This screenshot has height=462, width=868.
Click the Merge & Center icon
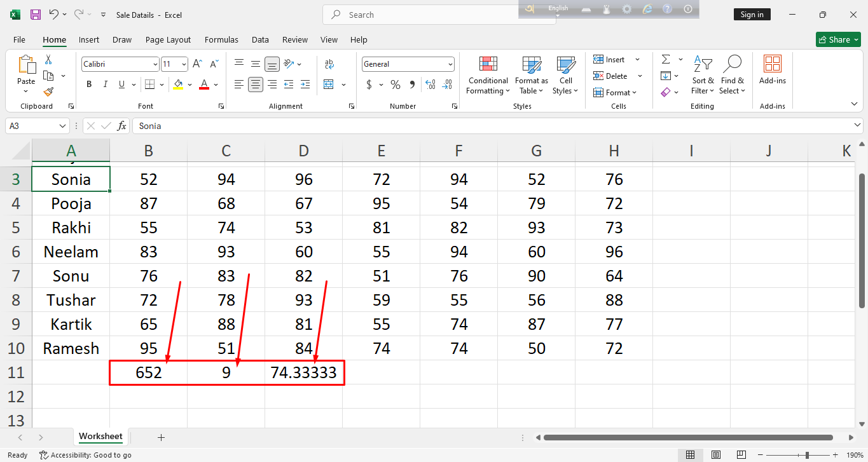click(x=329, y=85)
